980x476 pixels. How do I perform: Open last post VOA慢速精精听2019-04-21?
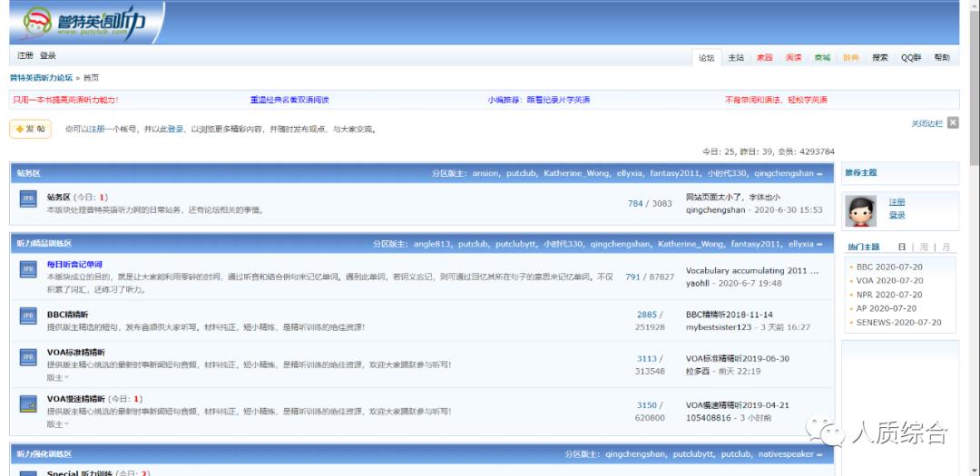click(x=738, y=405)
